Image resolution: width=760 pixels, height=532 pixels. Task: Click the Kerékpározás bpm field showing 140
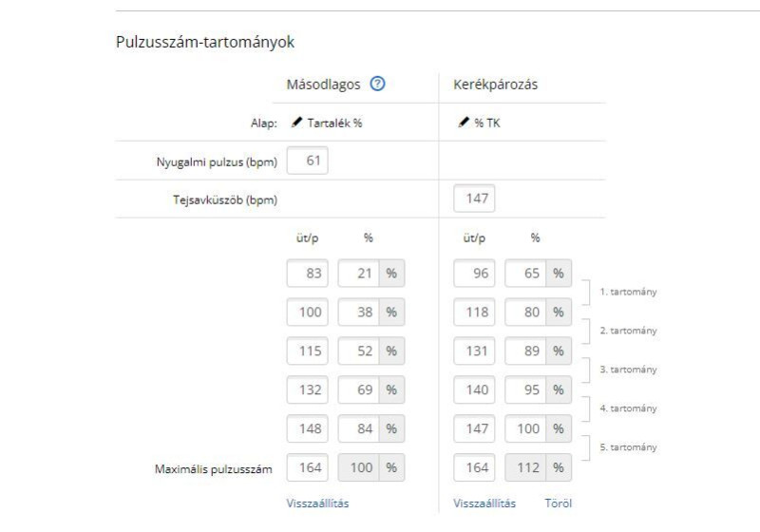474,390
